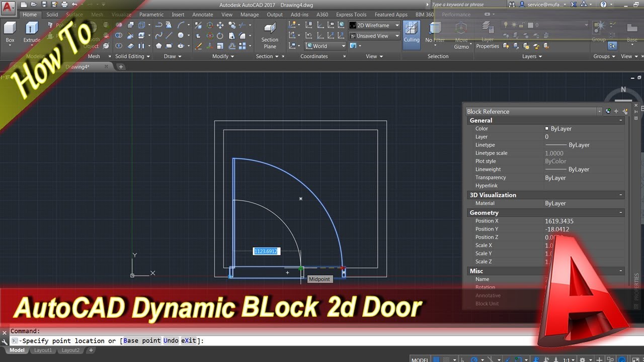Switch to the Express Tools tab
The image size is (644, 362).
pos(351,15)
